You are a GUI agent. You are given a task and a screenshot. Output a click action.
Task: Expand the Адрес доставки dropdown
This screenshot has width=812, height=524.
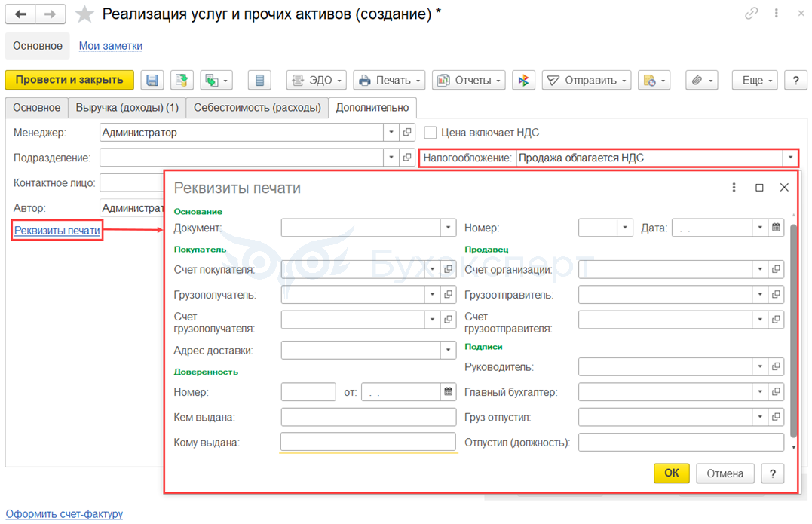click(448, 350)
